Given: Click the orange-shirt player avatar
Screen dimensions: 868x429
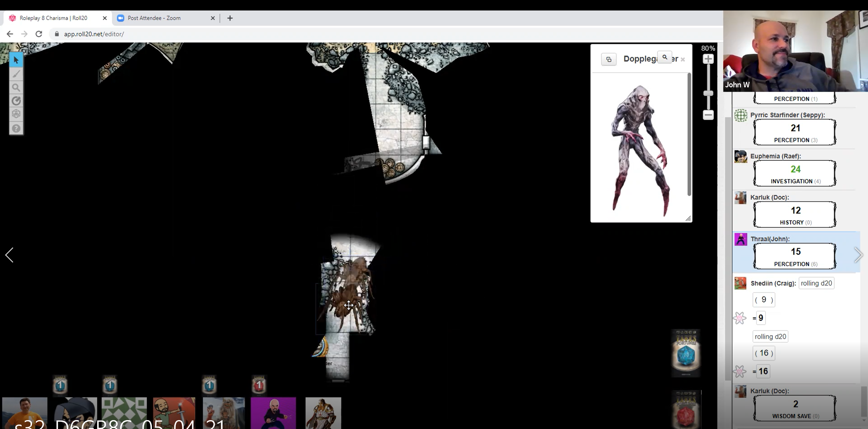Looking at the screenshot, I should coord(25,413).
